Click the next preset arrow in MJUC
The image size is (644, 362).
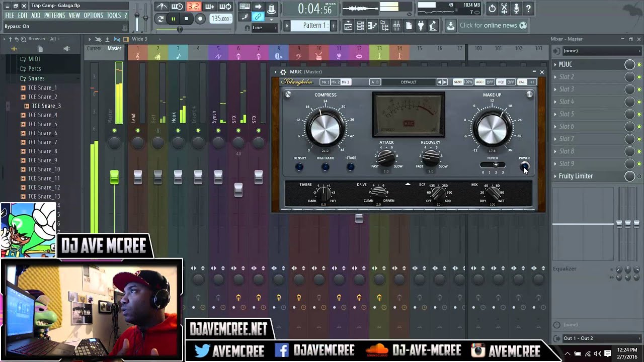click(445, 82)
